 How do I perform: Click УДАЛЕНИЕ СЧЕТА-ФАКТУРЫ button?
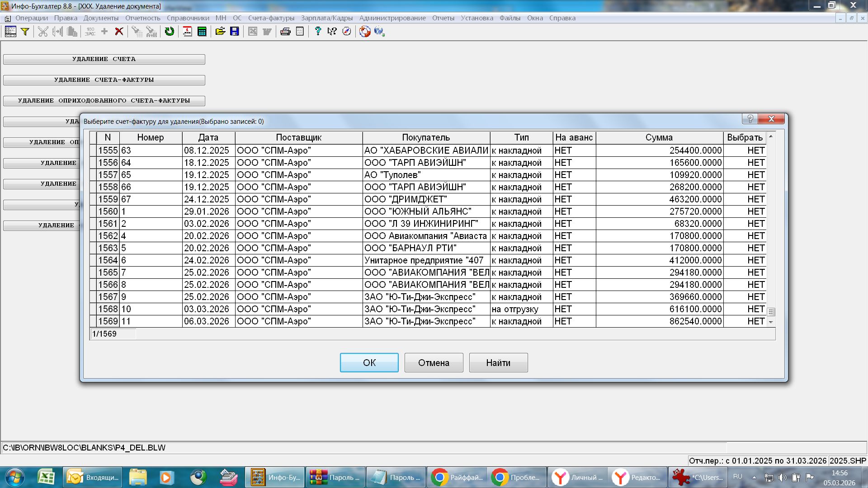pos(104,80)
